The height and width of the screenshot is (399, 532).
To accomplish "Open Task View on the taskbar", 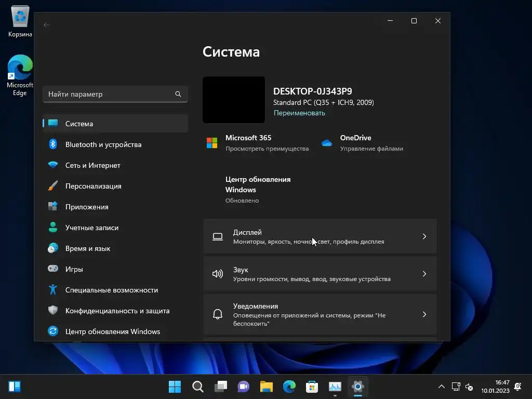I will pos(221,387).
